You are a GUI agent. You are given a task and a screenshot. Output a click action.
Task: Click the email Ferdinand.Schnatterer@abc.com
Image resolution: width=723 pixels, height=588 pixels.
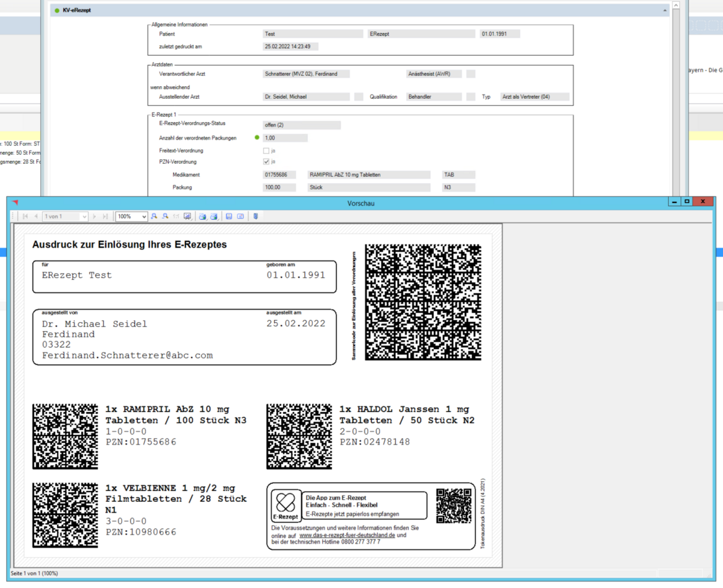(x=127, y=355)
